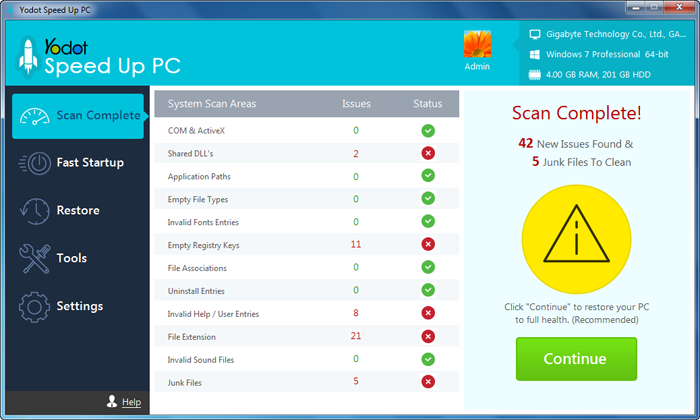Click the green status icon for COM & ActiveX
The image size is (700, 420).
pos(428,131)
